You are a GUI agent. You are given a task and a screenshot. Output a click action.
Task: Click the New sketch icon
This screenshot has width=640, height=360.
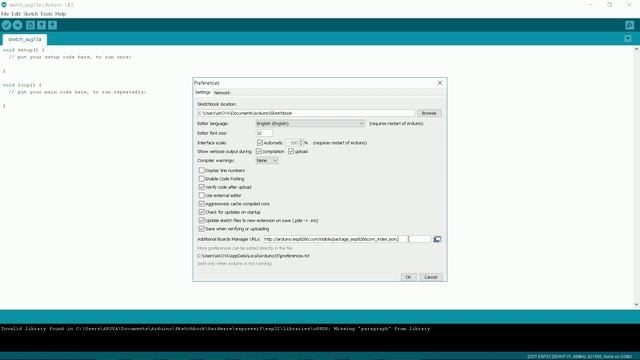coord(30,25)
